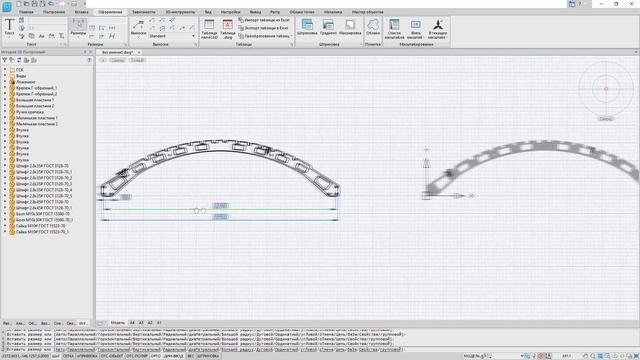Viewport: 640px width, 360px height.
Task: Toggle the ШТРИХОВКА hatch display
Action: pos(209,356)
